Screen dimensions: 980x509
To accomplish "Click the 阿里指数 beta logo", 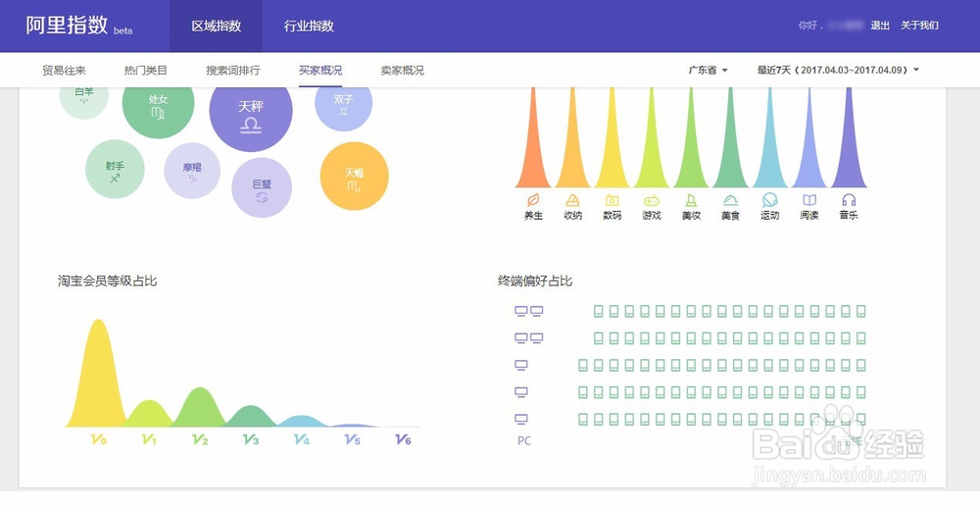I will click(x=78, y=25).
